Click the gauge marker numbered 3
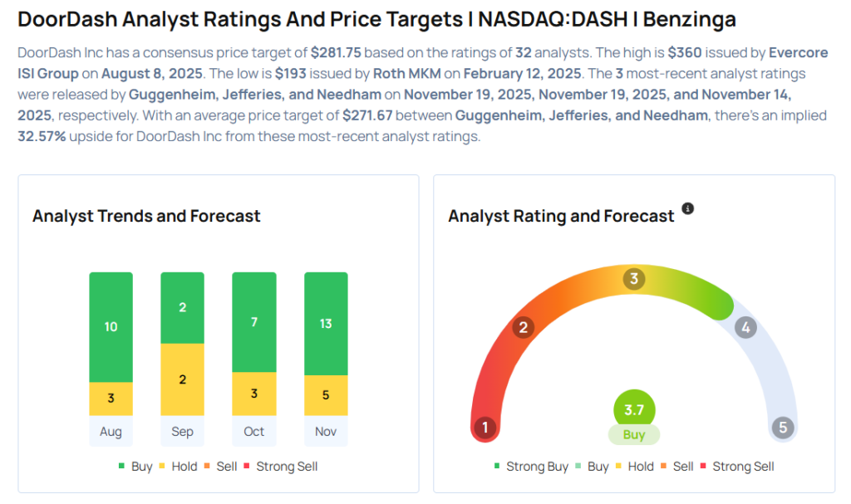Viewport: 851px width, 504px height. (x=633, y=279)
